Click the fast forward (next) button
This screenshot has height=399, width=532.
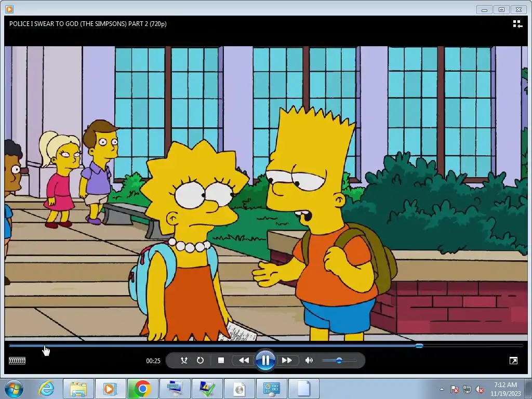click(287, 361)
